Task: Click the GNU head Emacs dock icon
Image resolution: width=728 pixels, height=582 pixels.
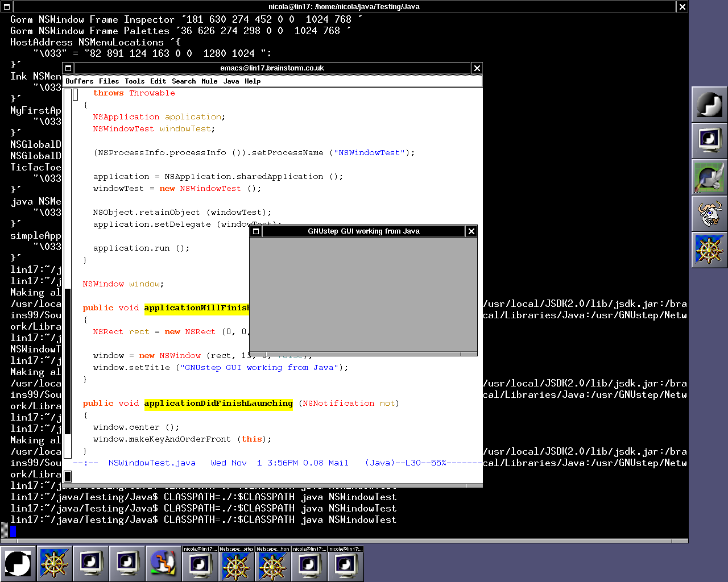Action: coord(709,214)
